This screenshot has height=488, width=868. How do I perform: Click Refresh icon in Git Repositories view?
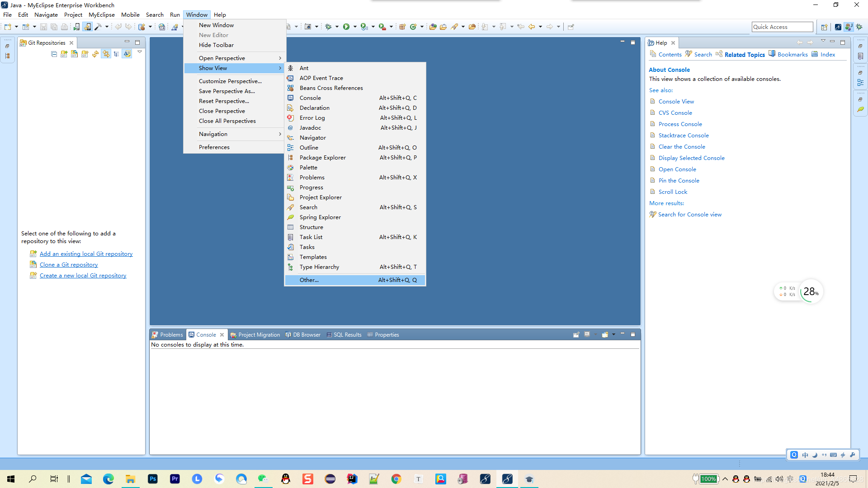[x=95, y=54]
